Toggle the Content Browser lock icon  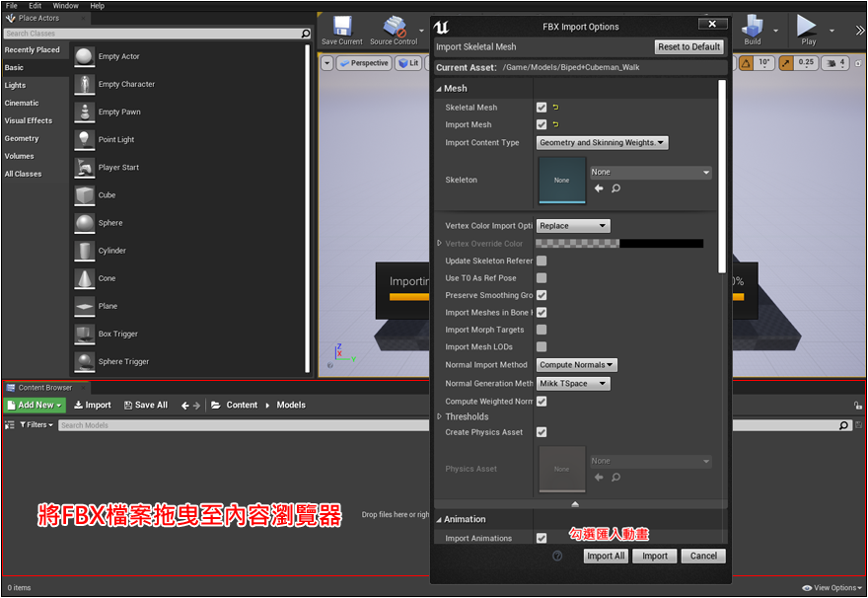coord(857,406)
